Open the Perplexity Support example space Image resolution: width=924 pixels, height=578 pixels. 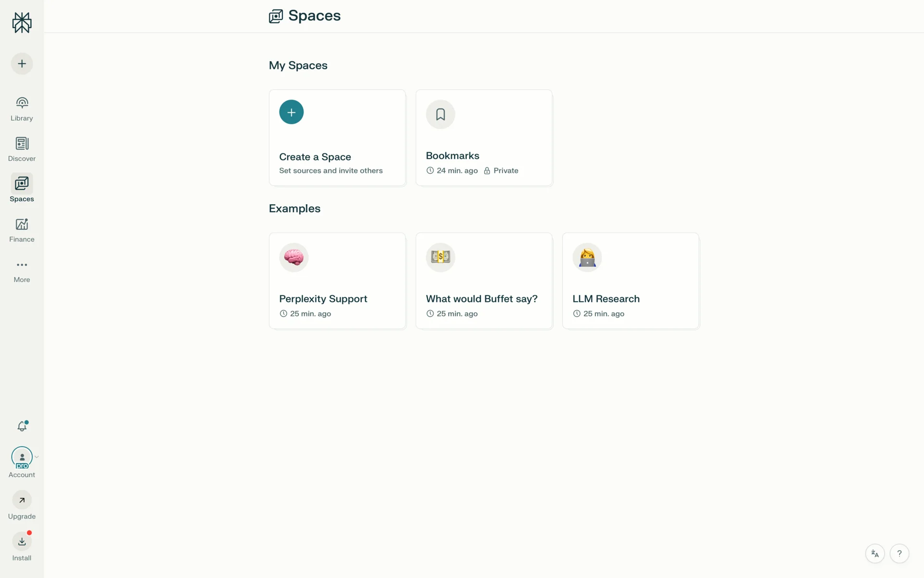tap(337, 281)
